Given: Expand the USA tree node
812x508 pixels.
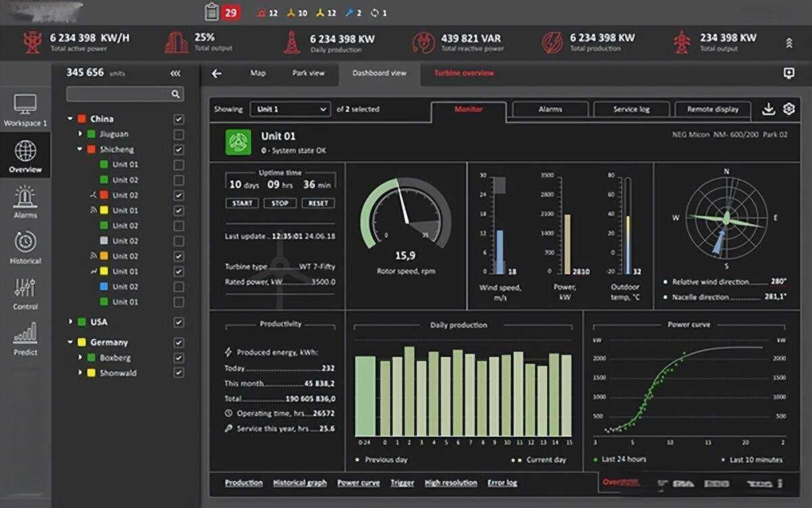Looking at the screenshot, I should pyautogui.click(x=70, y=322).
